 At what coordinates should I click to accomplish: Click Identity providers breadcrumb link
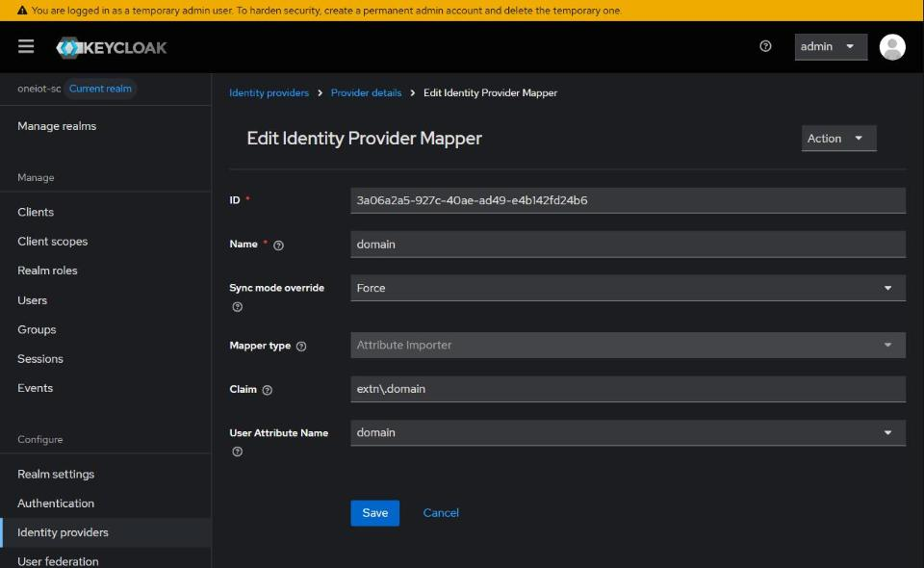pos(269,93)
